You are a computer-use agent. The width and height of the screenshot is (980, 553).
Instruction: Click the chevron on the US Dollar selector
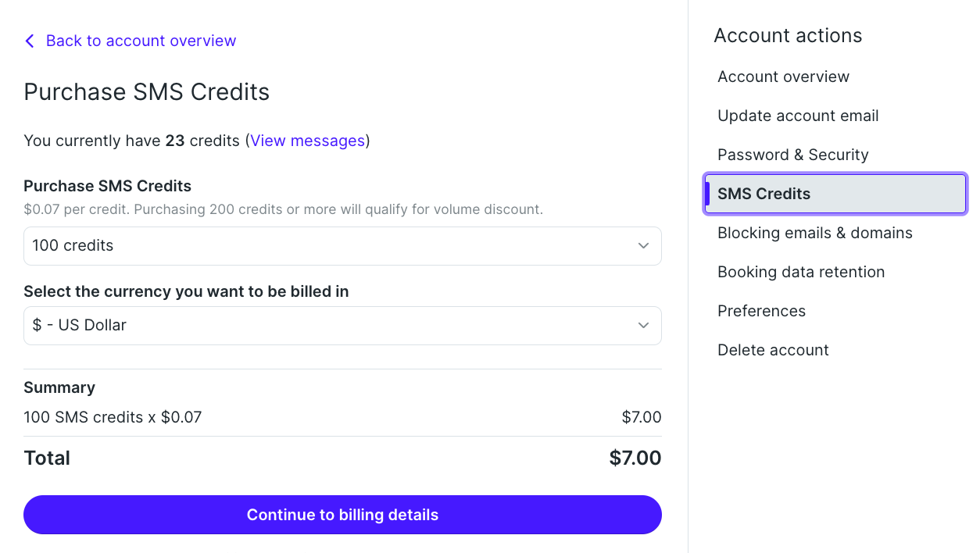643,325
